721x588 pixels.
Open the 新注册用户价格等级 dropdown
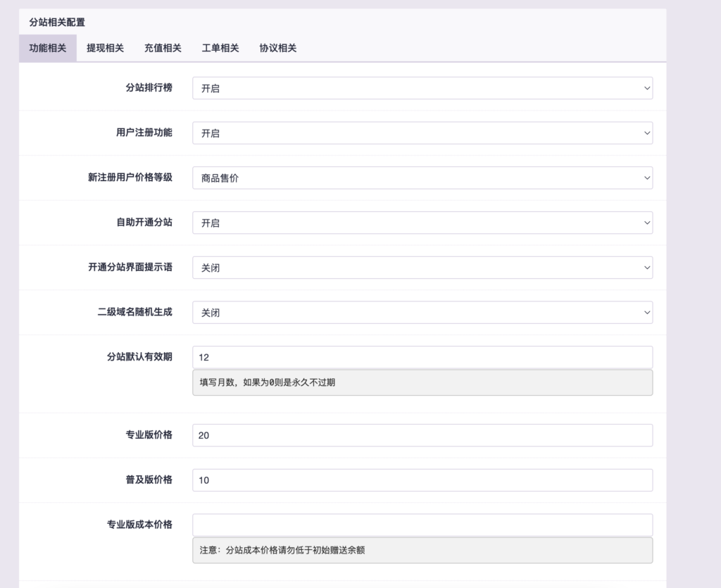click(x=422, y=178)
